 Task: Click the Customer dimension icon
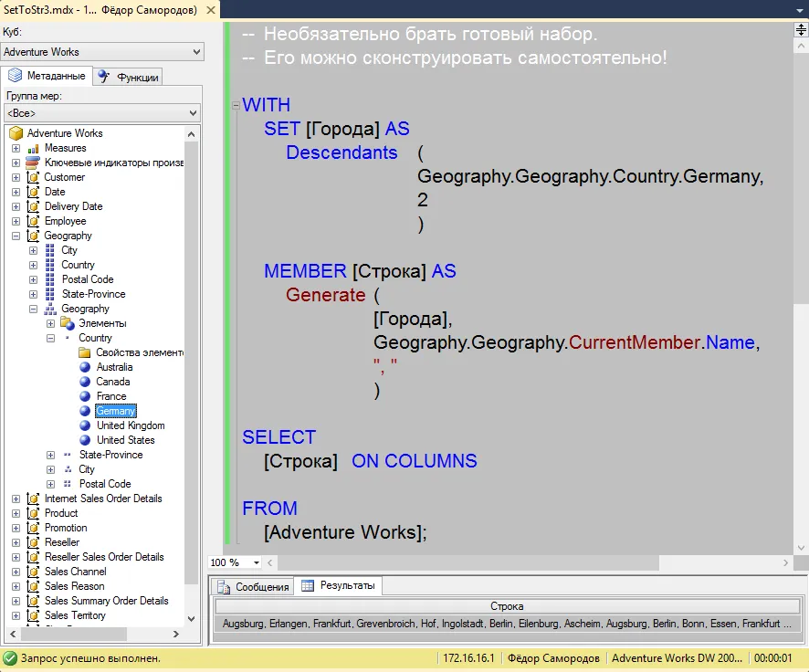point(33,177)
